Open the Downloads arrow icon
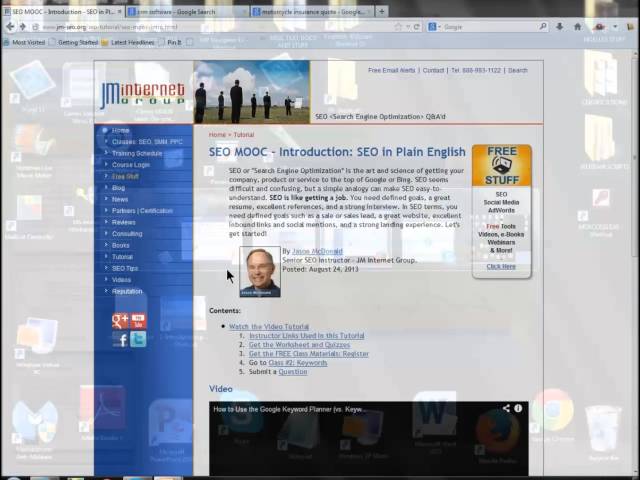This screenshot has height=480, width=640. tap(560, 27)
